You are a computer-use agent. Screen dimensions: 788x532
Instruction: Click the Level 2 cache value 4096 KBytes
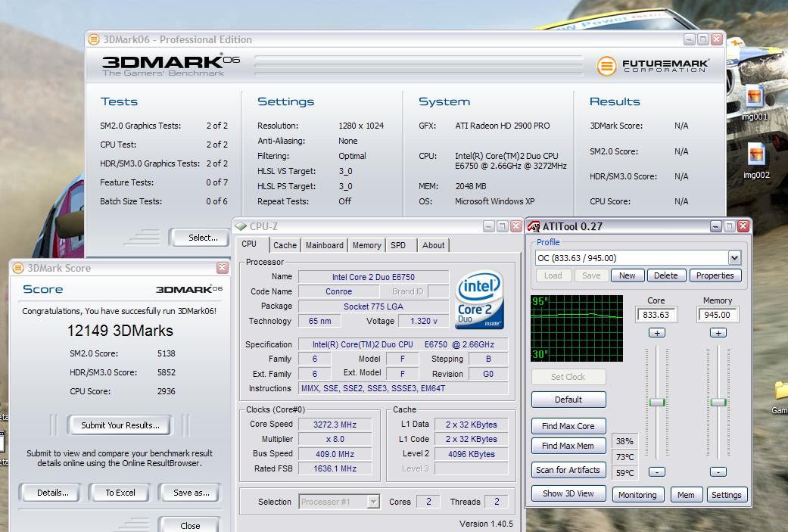click(471, 454)
